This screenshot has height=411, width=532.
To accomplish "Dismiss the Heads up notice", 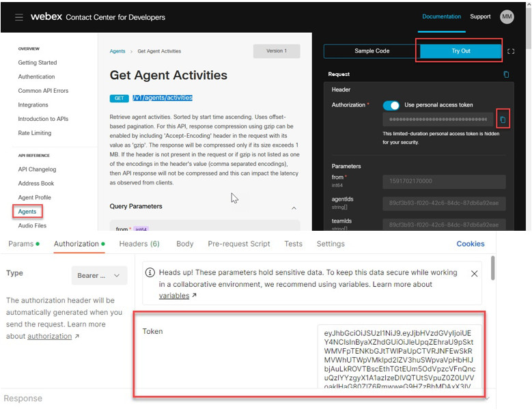I will pos(475,274).
